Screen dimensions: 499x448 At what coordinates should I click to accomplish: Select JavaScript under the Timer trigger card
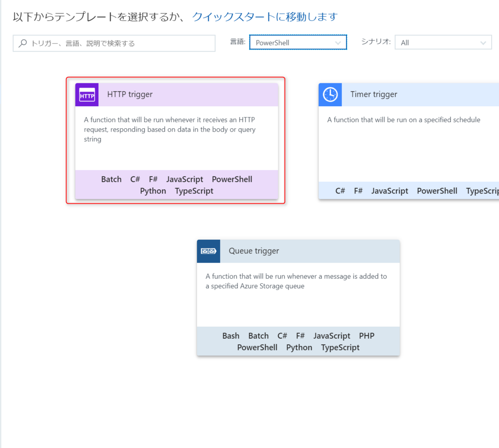coord(390,191)
